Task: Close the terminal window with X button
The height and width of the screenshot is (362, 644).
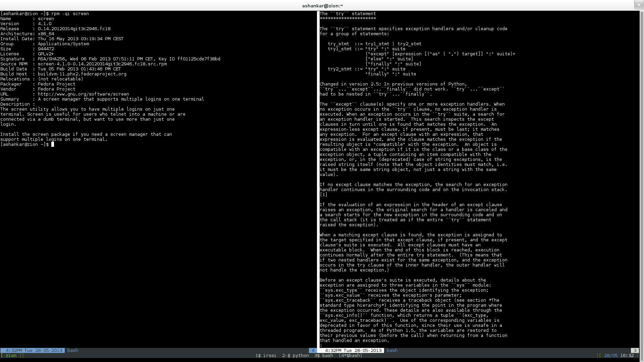Action: pos(639,5)
